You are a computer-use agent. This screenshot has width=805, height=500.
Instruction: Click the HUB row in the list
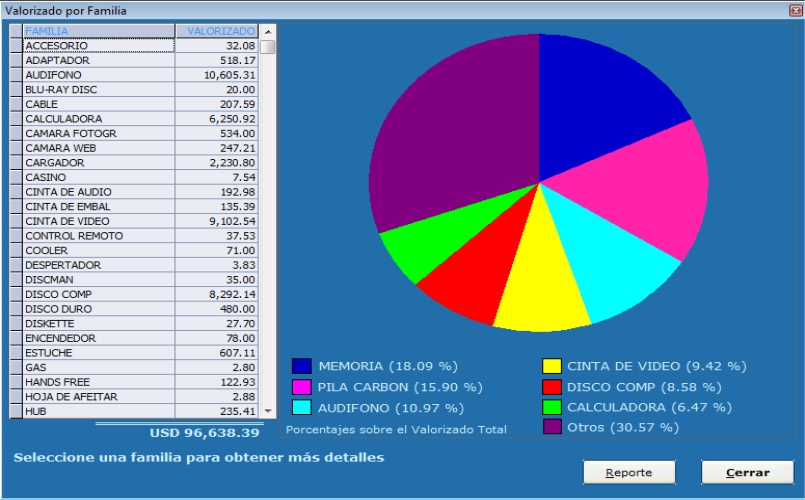98,411
